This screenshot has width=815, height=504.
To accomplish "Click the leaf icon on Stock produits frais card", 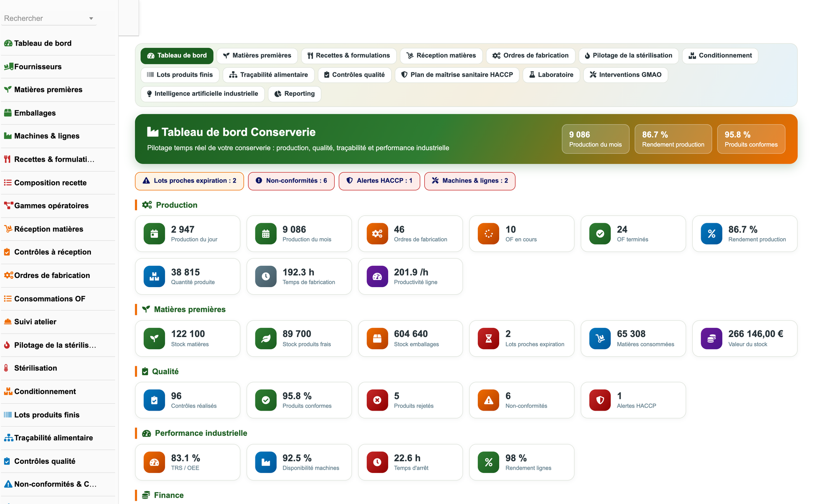I will click(x=266, y=338).
